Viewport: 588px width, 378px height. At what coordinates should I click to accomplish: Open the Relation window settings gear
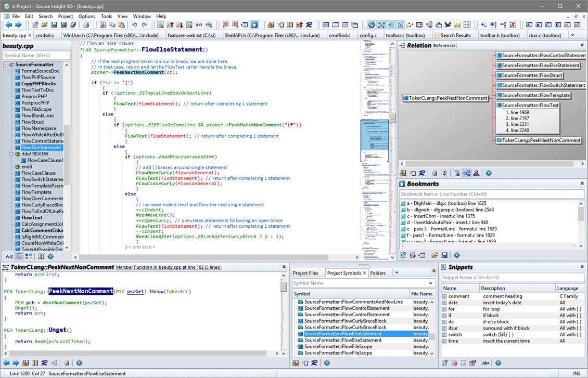pyautogui.click(x=489, y=173)
